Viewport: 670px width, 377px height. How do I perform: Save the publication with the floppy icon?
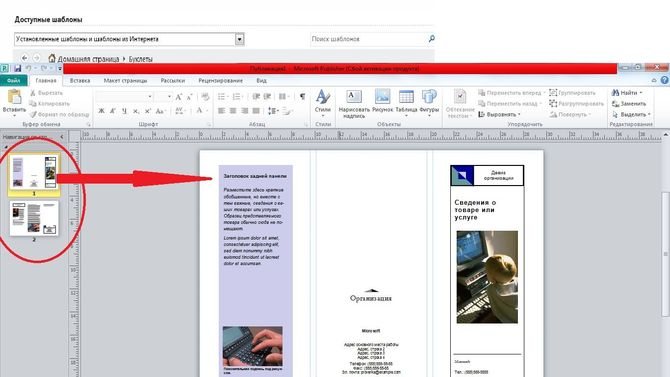18,68
